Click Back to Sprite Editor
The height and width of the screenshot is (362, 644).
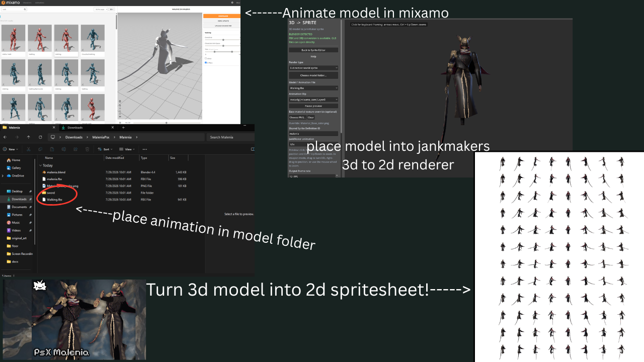[x=313, y=50]
